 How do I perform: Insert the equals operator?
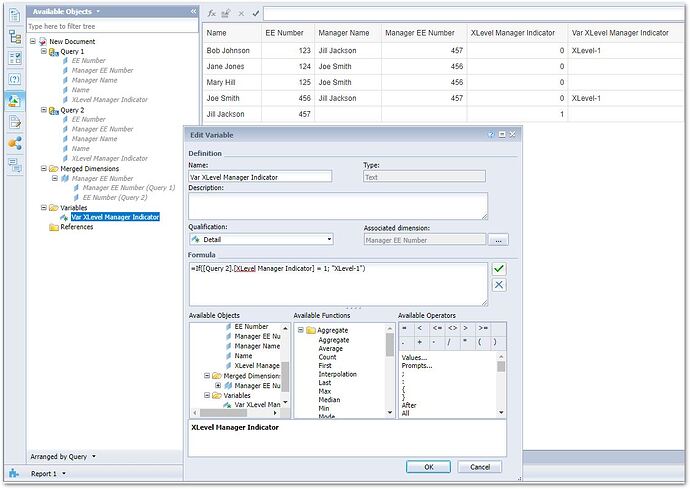coord(404,328)
